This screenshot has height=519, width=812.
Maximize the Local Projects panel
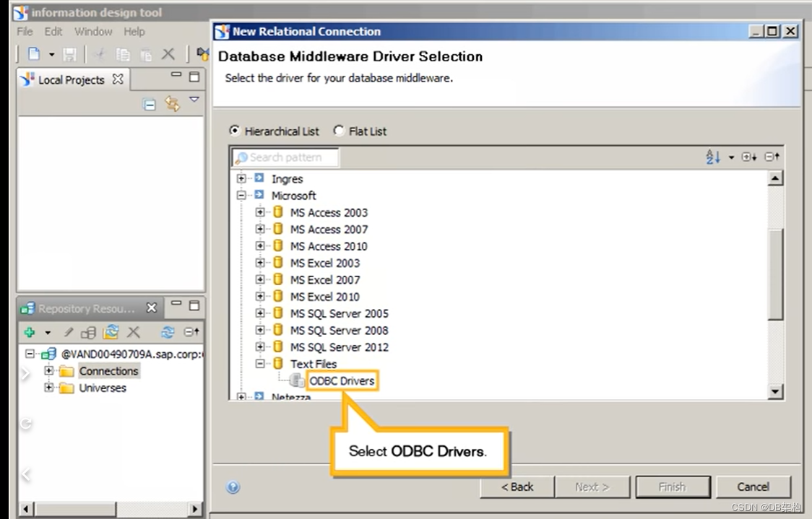click(194, 77)
